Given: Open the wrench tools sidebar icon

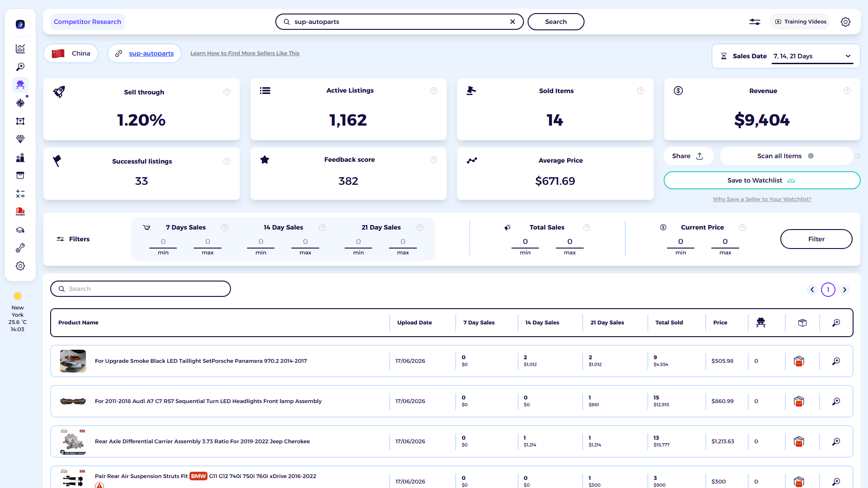Looking at the screenshot, I should (x=20, y=248).
